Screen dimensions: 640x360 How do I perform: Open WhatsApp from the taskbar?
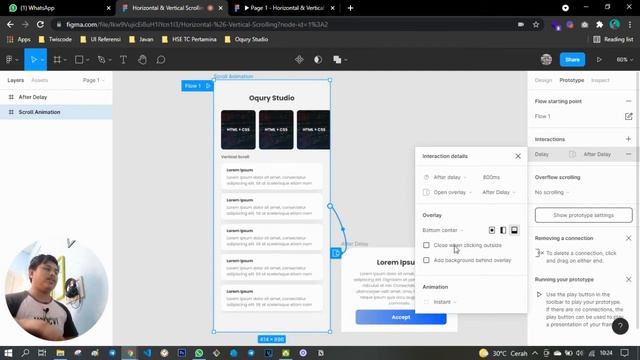(199, 353)
